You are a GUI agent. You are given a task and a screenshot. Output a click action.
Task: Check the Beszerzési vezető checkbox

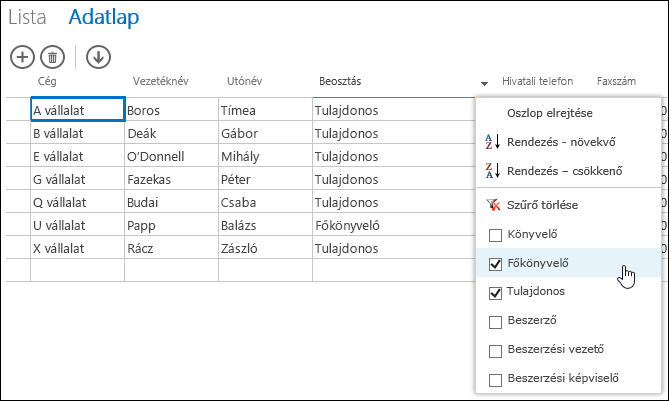point(495,351)
